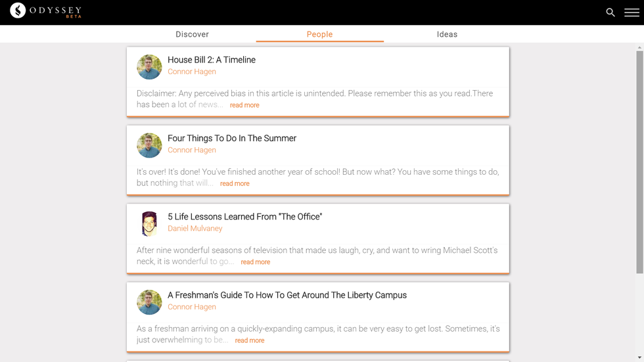Switch to the Discover tab
644x362 pixels.
click(192, 34)
